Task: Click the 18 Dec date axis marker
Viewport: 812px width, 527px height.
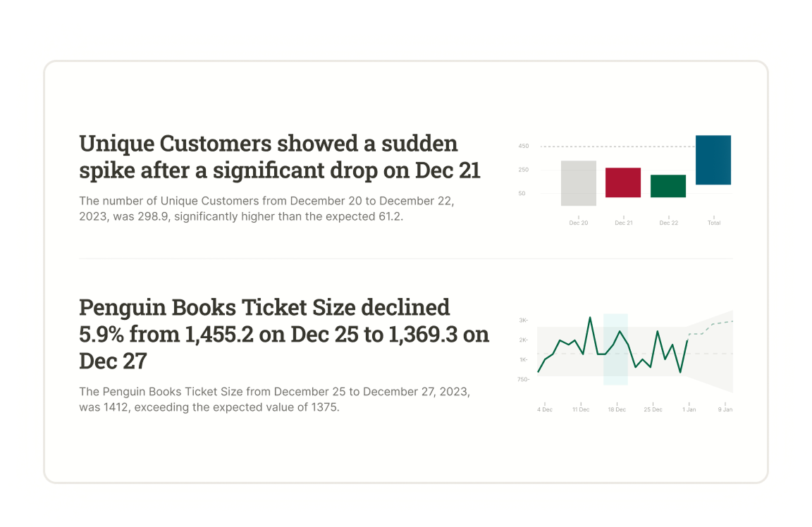Action: (x=617, y=409)
